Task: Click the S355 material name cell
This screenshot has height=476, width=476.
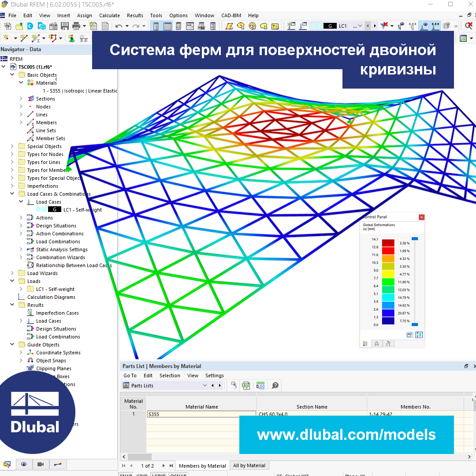Action: (201, 414)
